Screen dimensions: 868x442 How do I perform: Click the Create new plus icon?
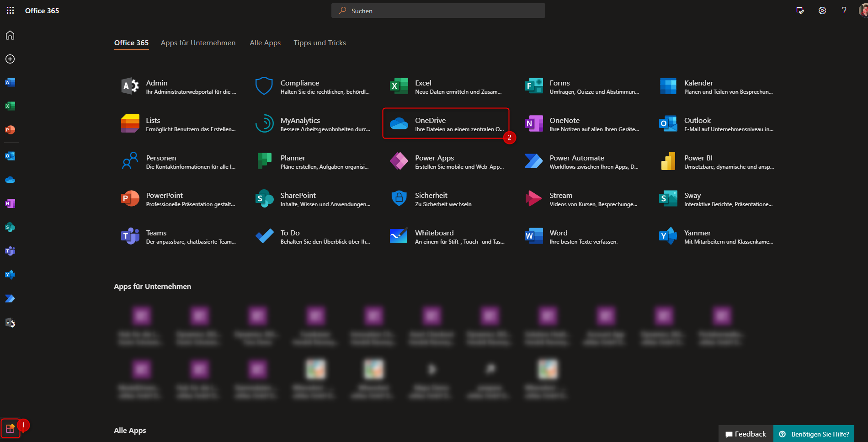click(x=10, y=59)
